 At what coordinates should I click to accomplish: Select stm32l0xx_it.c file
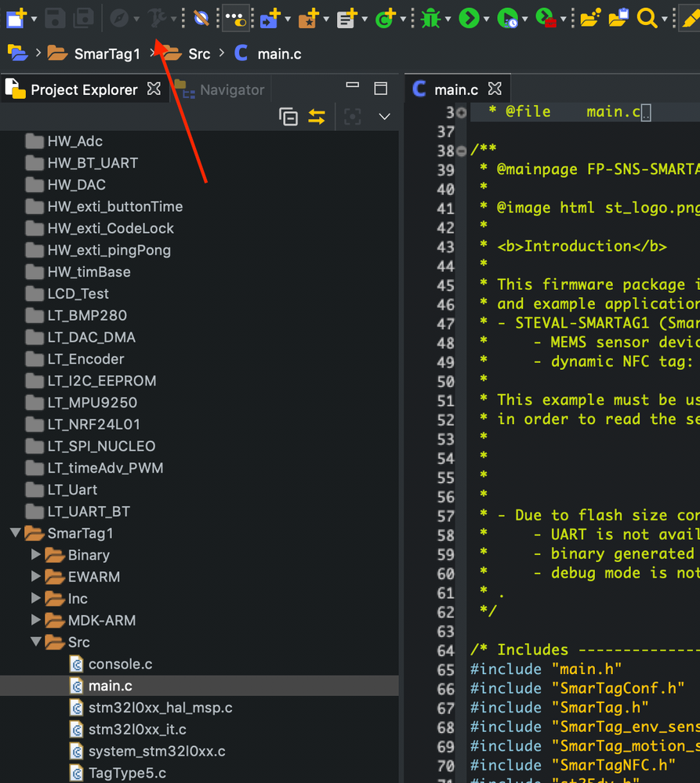(137, 730)
